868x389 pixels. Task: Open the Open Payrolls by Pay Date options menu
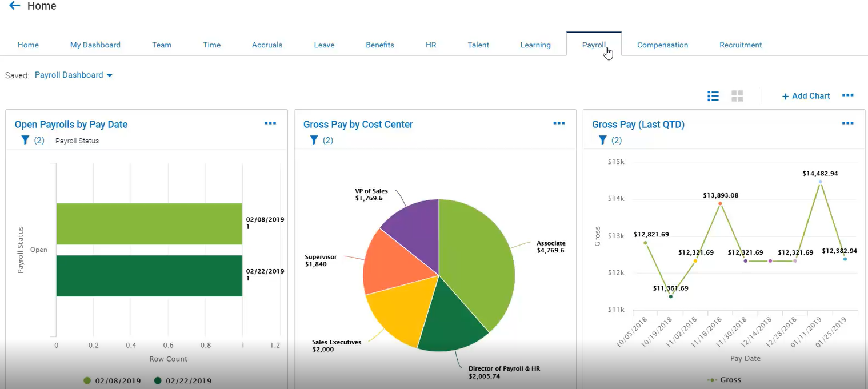[270, 123]
